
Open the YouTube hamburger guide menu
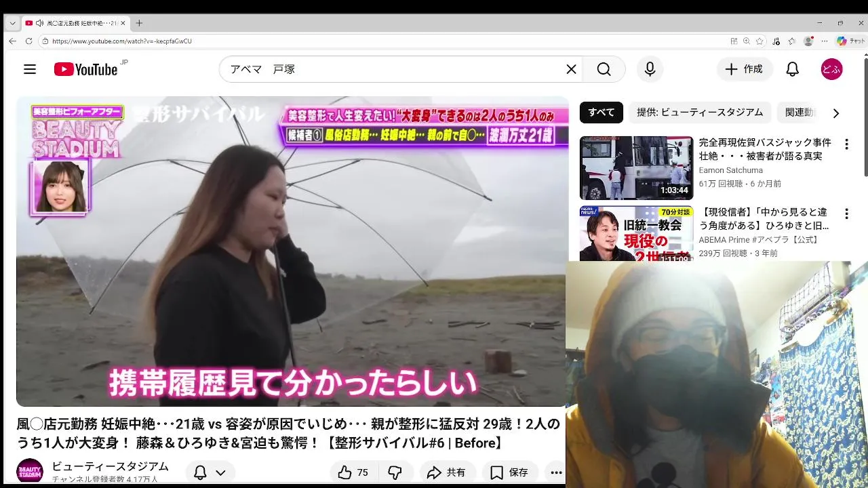click(30, 69)
